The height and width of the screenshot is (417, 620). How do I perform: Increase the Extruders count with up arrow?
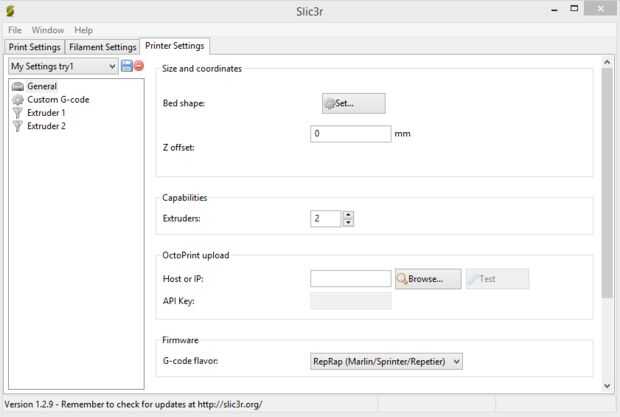348,215
